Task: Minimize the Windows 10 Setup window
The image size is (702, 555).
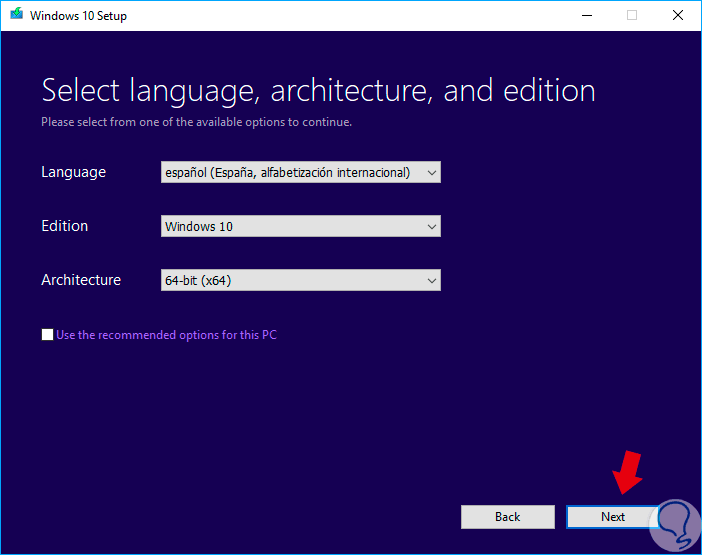Action: [x=587, y=16]
